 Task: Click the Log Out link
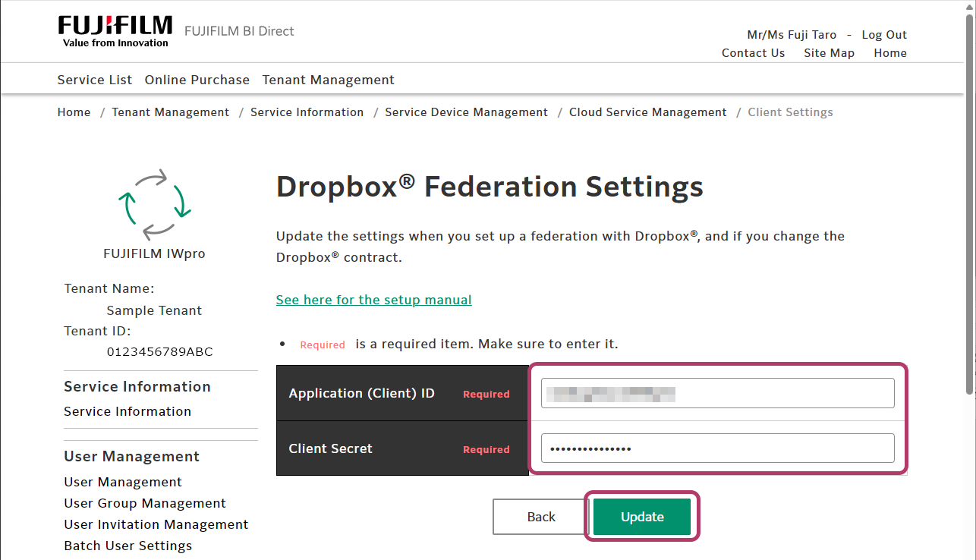[884, 35]
